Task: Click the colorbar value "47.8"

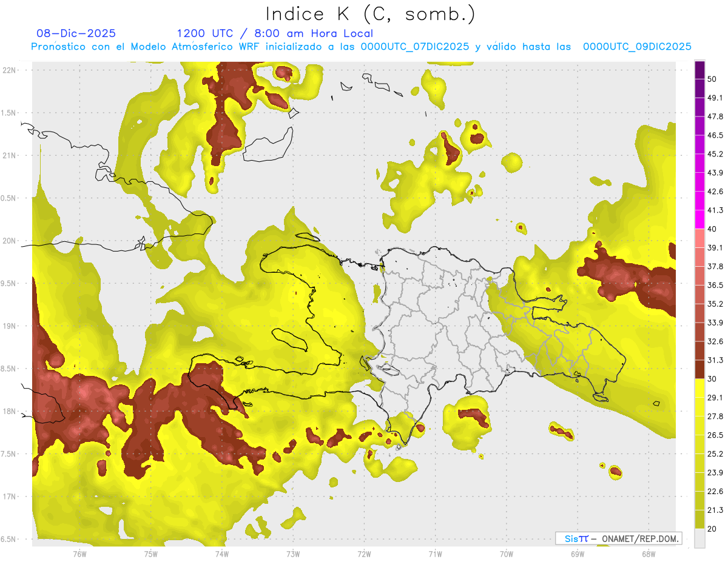Action: [715, 116]
